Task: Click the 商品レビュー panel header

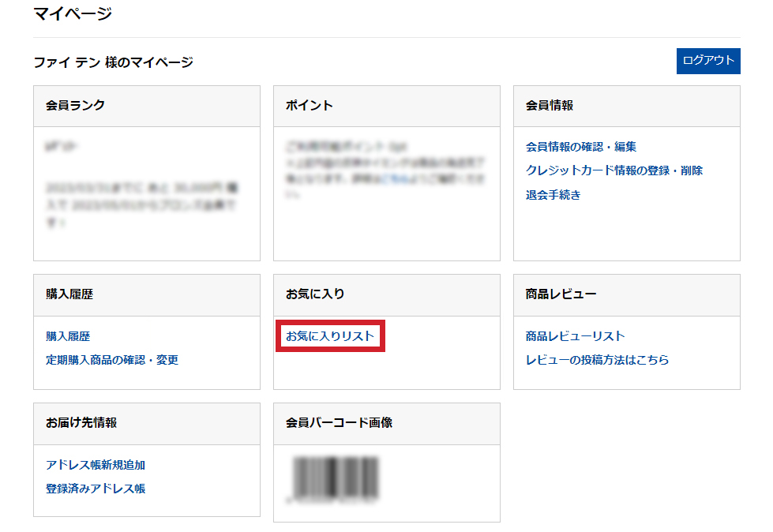Action: click(561, 294)
